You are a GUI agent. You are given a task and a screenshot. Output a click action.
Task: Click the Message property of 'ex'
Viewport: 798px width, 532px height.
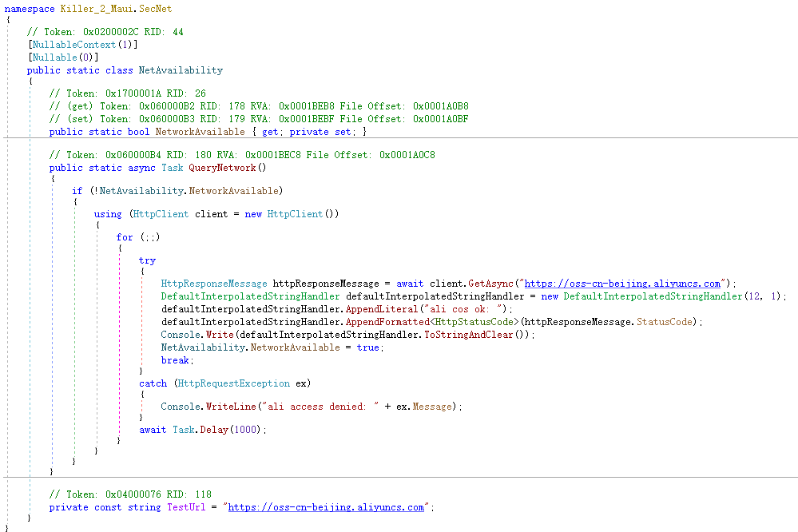(432, 407)
